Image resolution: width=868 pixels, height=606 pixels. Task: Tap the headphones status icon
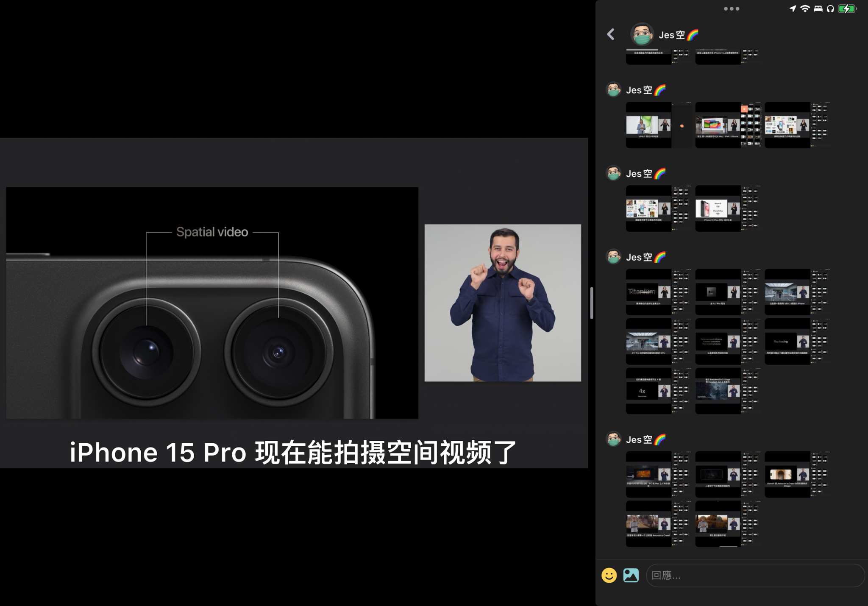pyautogui.click(x=830, y=8)
